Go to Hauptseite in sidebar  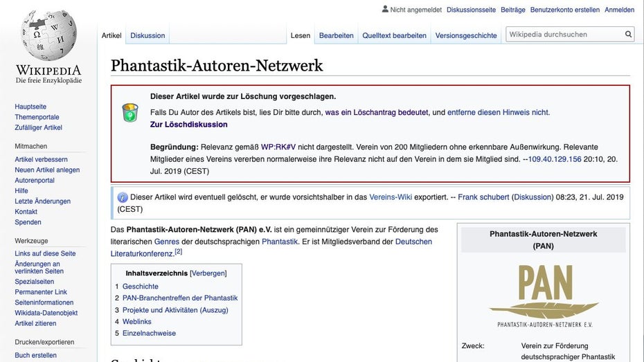pyautogui.click(x=30, y=107)
